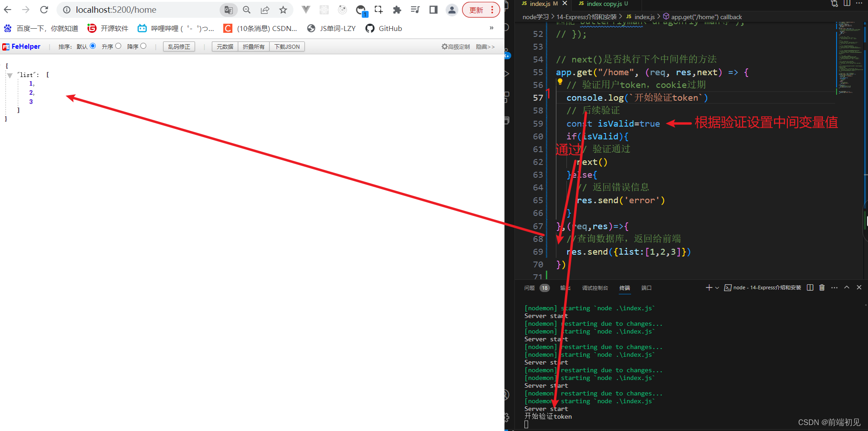Image resolution: width=868 pixels, height=431 pixels.
Task: Open the 开源软件 bookmark
Action: pyautogui.click(x=108, y=28)
